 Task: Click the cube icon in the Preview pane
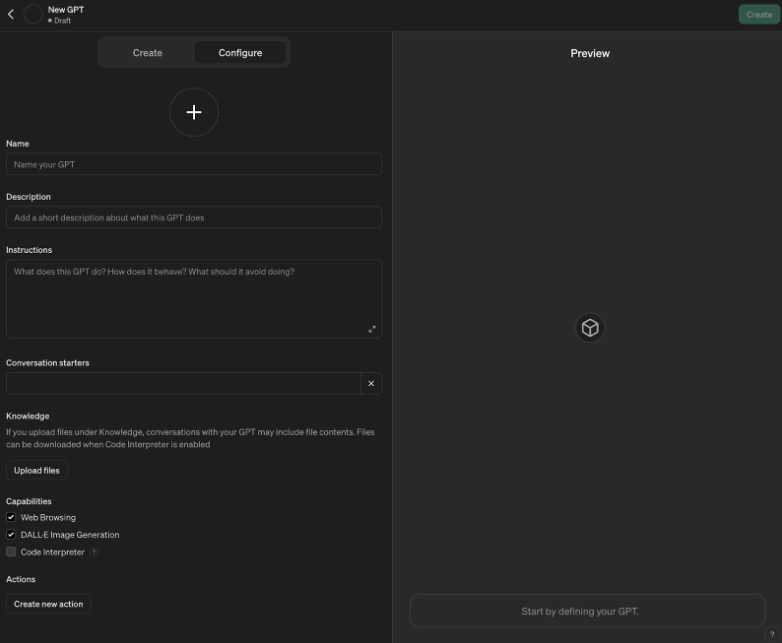tap(590, 328)
